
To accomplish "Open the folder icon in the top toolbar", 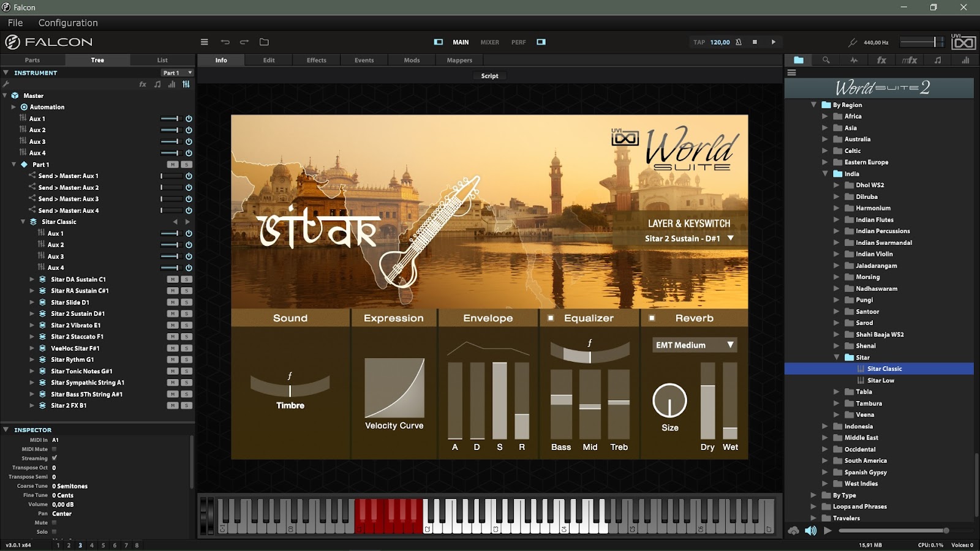I will (x=264, y=42).
